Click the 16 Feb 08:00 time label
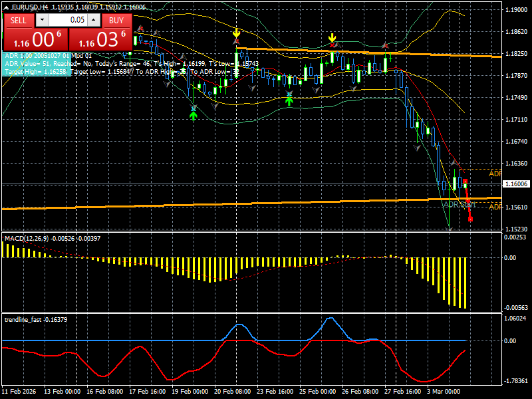This screenshot has width=532, height=399. pyautogui.click(x=105, y=391)
